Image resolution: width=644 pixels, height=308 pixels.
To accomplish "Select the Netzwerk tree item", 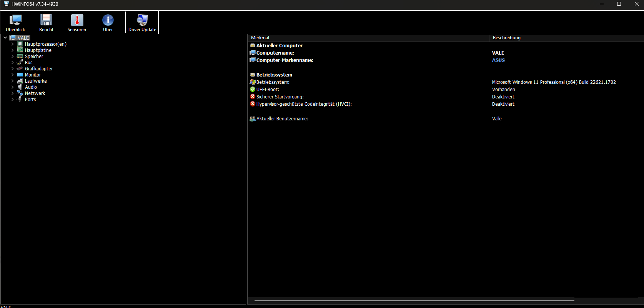I will point(35,93).
